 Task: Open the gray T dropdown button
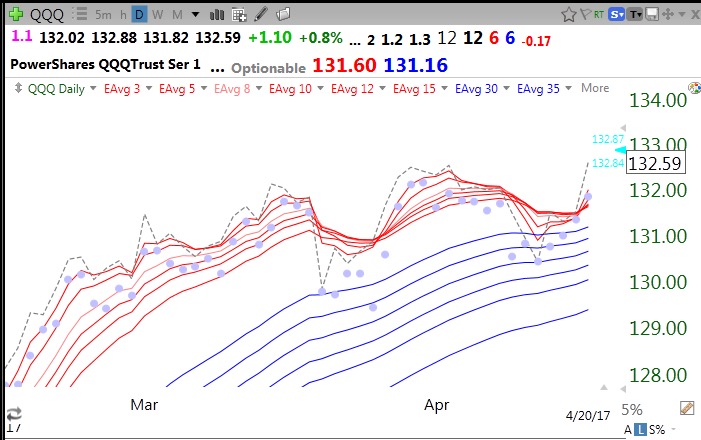[x=635, y=15]
